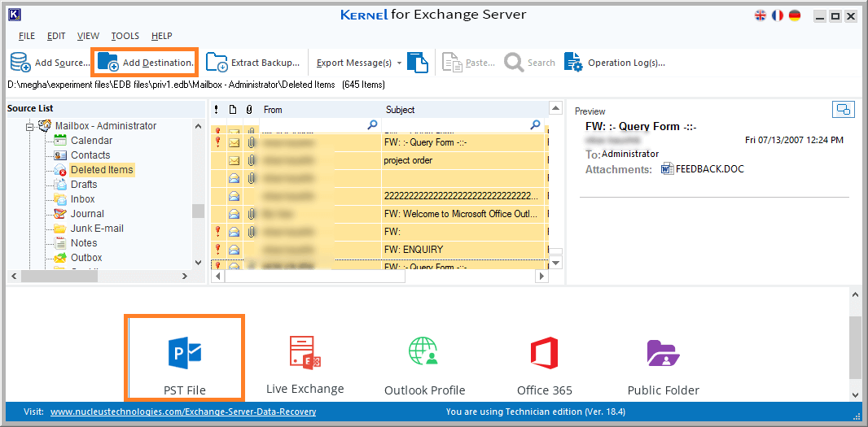Click the Paste toolbar button

pos(469,63)
